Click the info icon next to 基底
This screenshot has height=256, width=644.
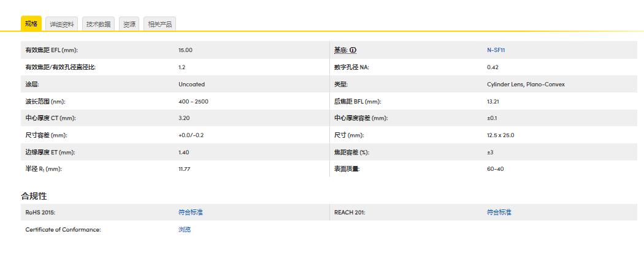(353, 50)
